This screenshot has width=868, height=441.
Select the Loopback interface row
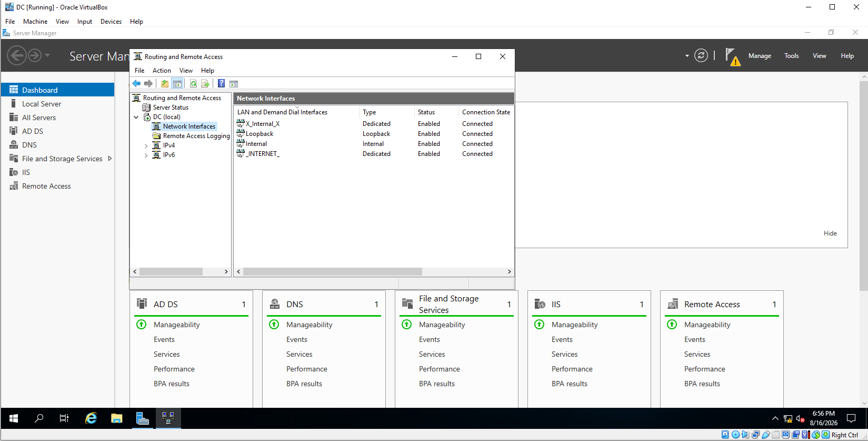[x=373, y=134]
